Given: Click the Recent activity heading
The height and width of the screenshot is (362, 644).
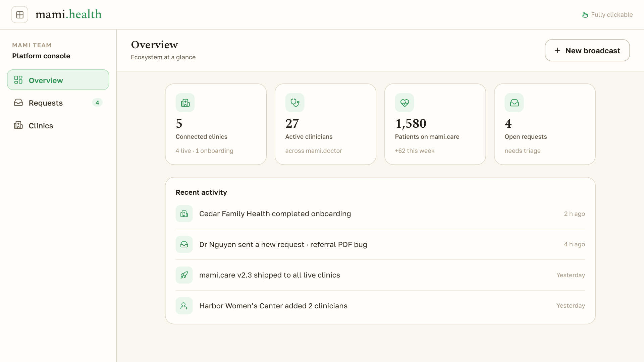Looking at the screenshot, I should [201, 192].
